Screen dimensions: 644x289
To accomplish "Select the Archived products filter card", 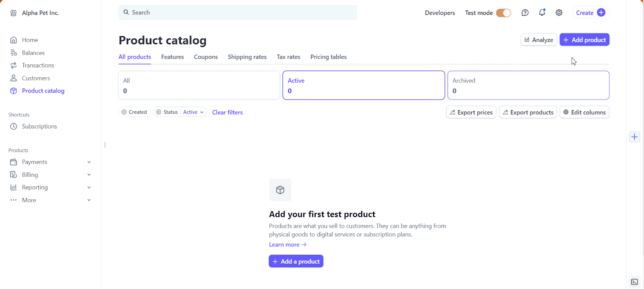I will tap(528, 85).
